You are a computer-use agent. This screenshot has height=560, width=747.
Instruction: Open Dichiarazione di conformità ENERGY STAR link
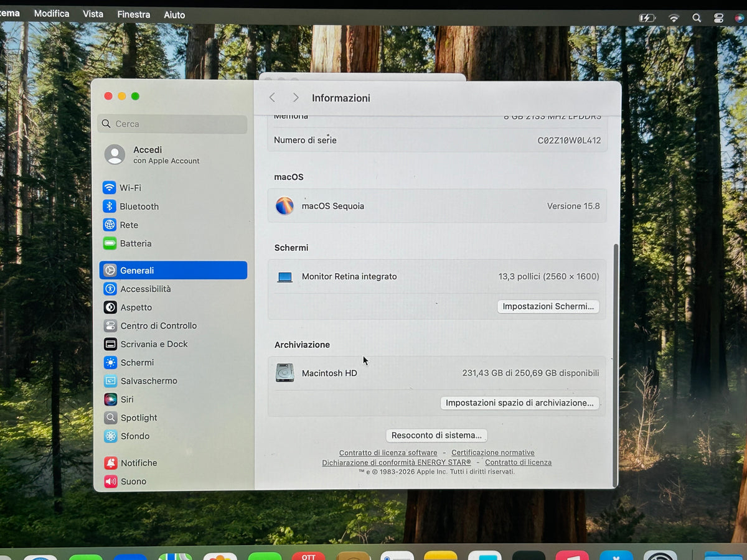pos(397,462)
